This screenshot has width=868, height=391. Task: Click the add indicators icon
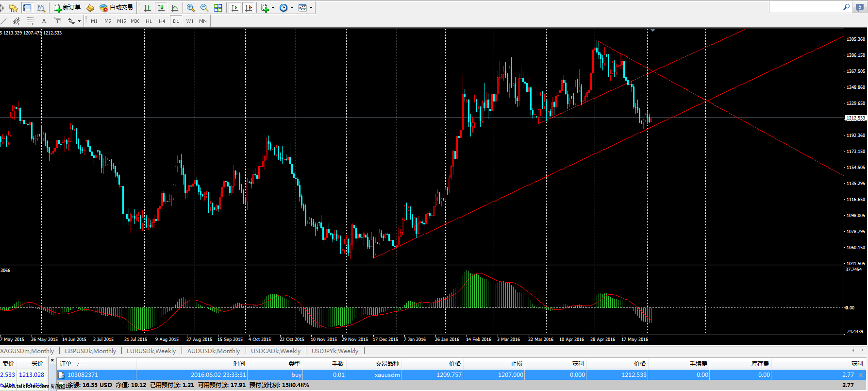pos(265,8)
